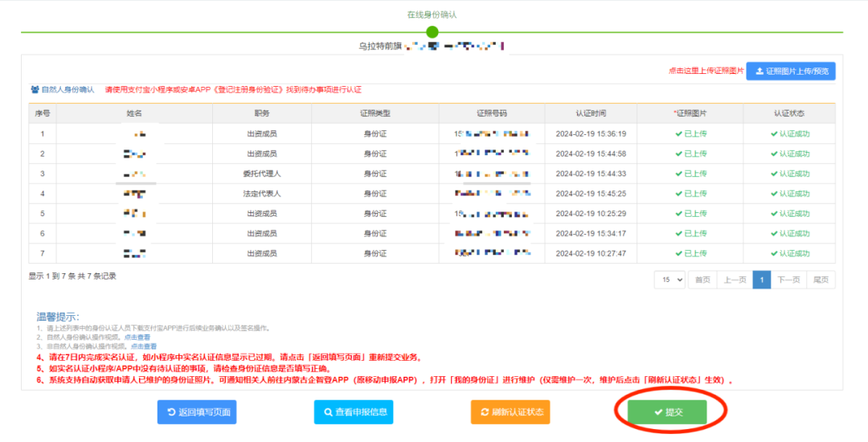
Task: Click 刷新认证状态 refresh button
Action: click(510, 412)
